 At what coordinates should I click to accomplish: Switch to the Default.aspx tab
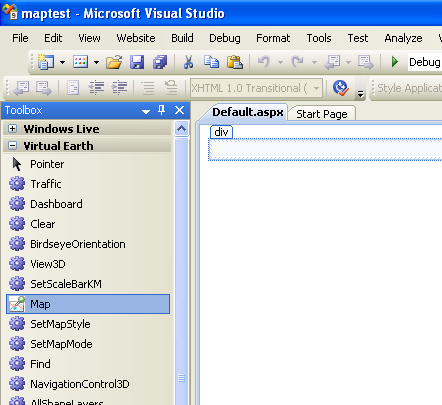[x=247, y=112]
